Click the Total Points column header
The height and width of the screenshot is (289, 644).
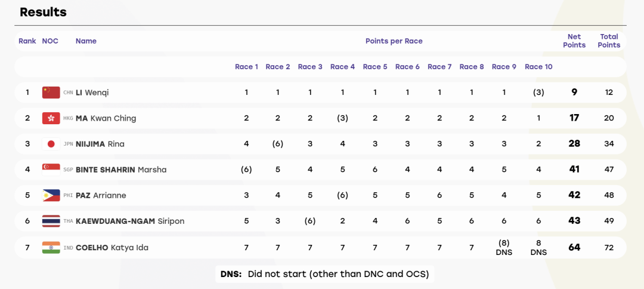click(609, 41)
